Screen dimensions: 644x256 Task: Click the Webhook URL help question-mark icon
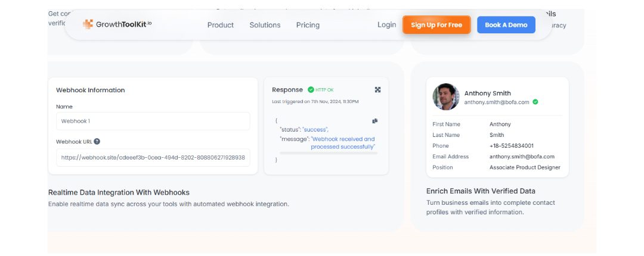pos(97,142)
